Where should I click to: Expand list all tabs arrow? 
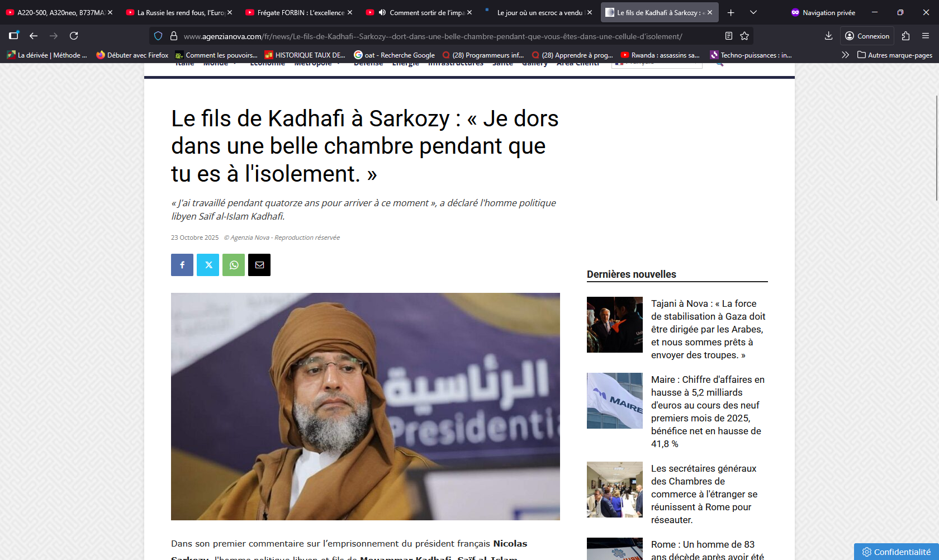tap(753, 12)
